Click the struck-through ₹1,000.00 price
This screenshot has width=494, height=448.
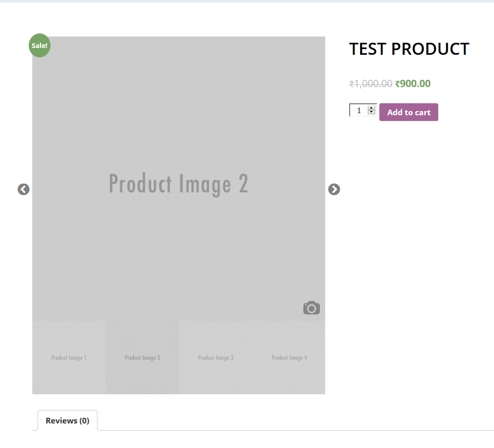[370, 83]
